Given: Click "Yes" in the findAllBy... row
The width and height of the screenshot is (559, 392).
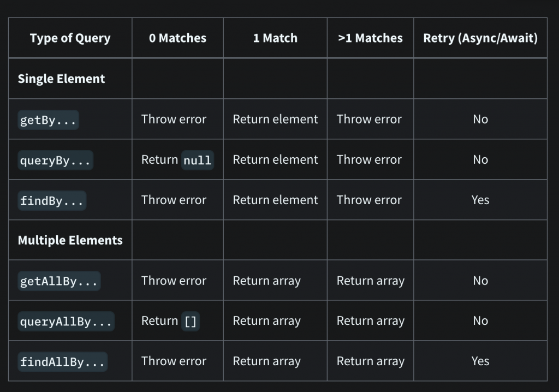Looking at the screenshot, I should pos(480,361).
